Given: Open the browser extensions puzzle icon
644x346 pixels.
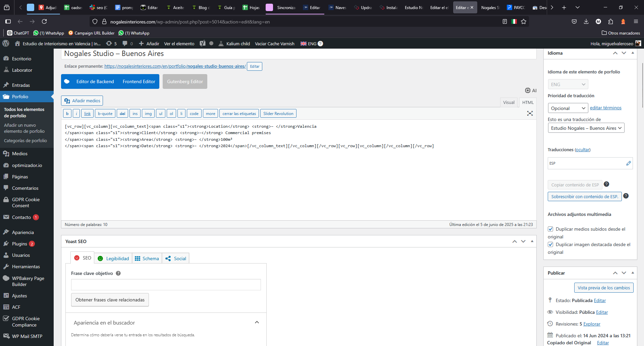Looking at the screenshot, I should coord(610,21).
